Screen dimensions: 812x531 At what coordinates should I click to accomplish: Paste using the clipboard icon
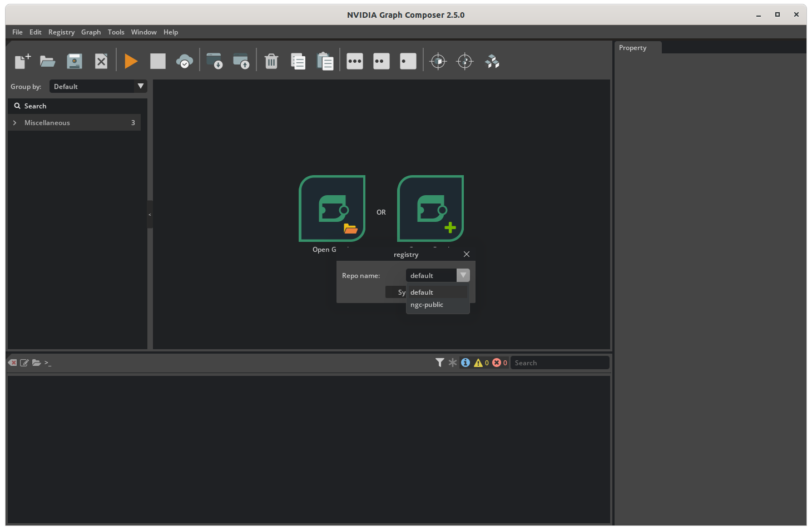tap(325, 61)
